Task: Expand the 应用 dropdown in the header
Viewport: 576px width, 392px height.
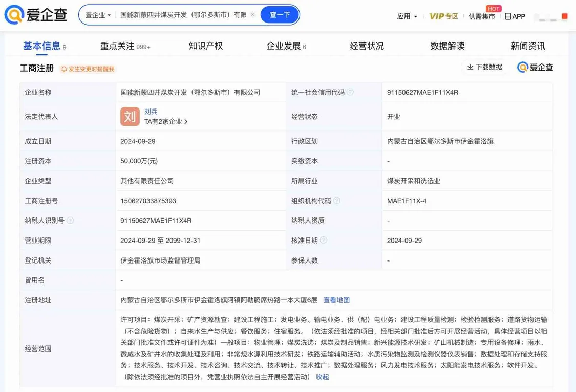Action: [x=407, y=16]
